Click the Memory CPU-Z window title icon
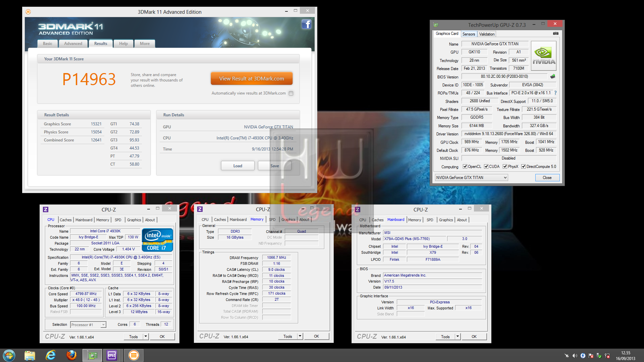Viewport: 644px width, 362px height. click(200, 209)
